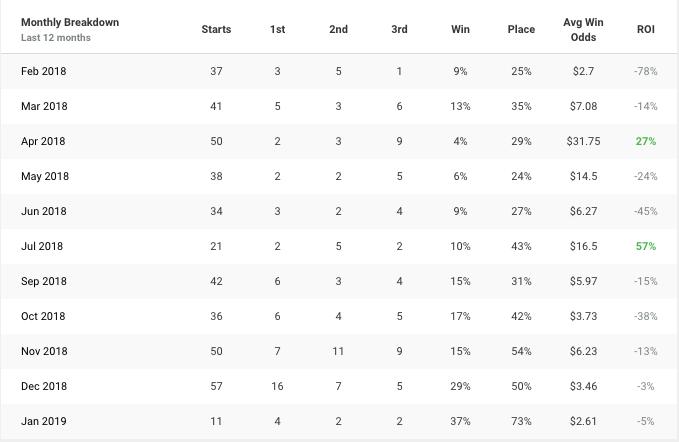Click the Apr 2018 green 27% ROI
This screenshot has height=442, width=679.
pos(646,141)
